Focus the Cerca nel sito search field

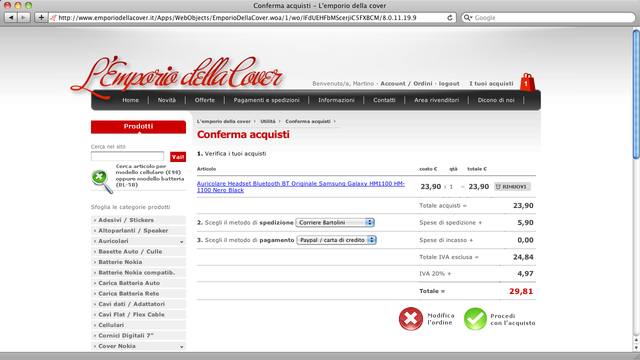coord(127,156)
